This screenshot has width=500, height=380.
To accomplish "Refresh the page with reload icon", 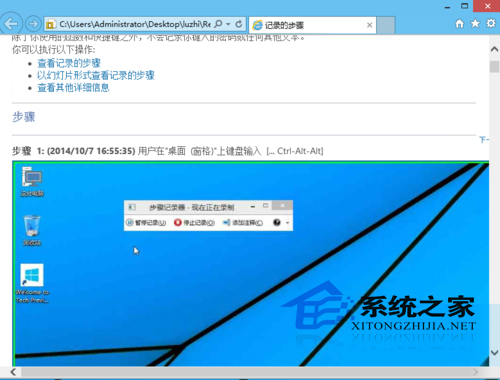I will tap(239, 24).
